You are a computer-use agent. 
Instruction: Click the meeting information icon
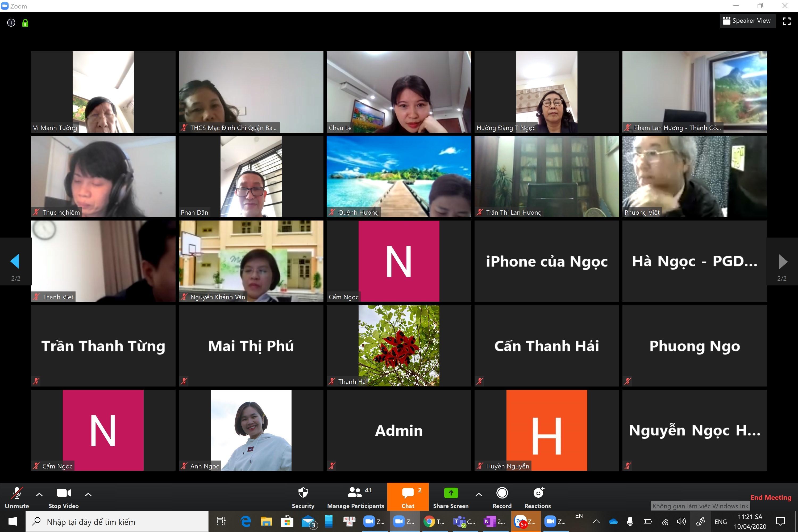11,23
